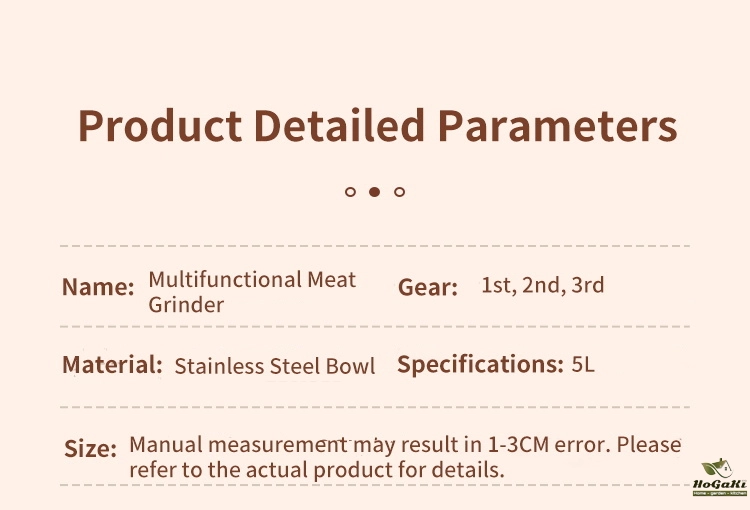This screenshot has height=510, width=750.
Task: Click the Gear label
Action: [x=428, y=288]
